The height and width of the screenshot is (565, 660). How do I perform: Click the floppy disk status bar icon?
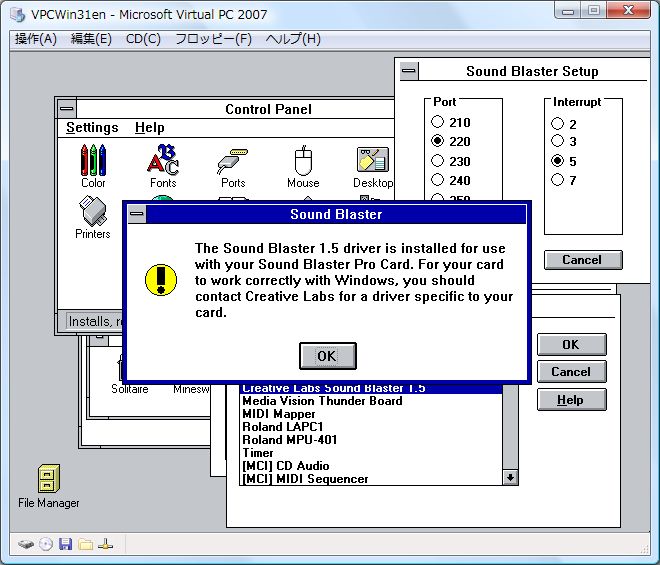65,544
